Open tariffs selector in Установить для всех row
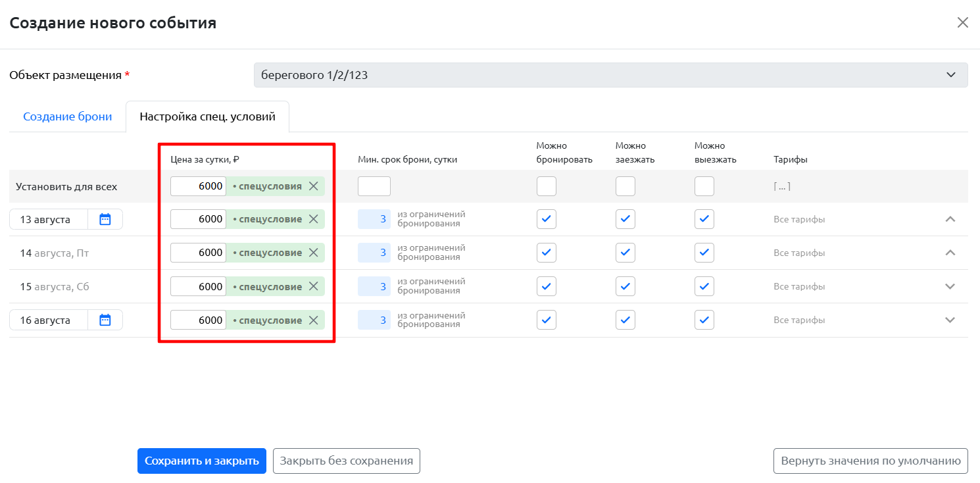The image size is (980, 483). 782,186
